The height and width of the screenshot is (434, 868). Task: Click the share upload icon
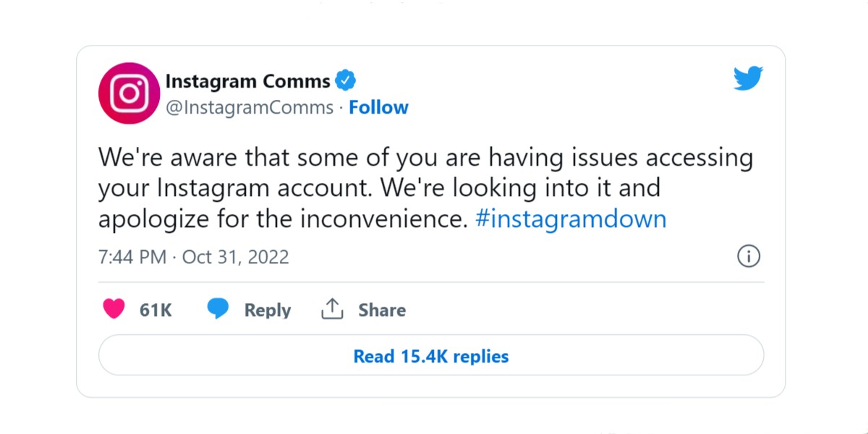(332, 308)
